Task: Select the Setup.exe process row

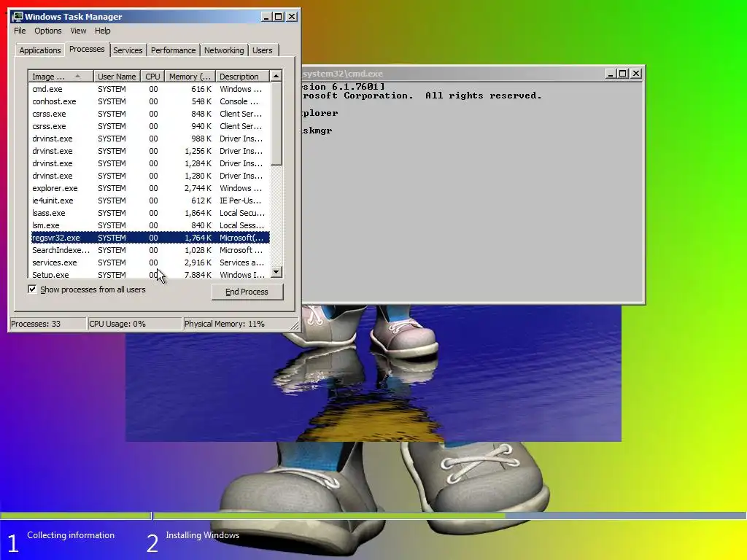Action: 150,274
